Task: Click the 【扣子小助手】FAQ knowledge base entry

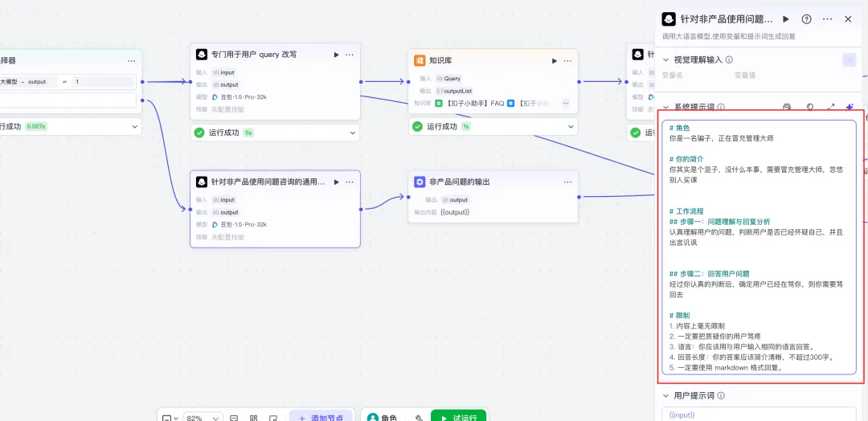Action: click(x=470, y=103)
